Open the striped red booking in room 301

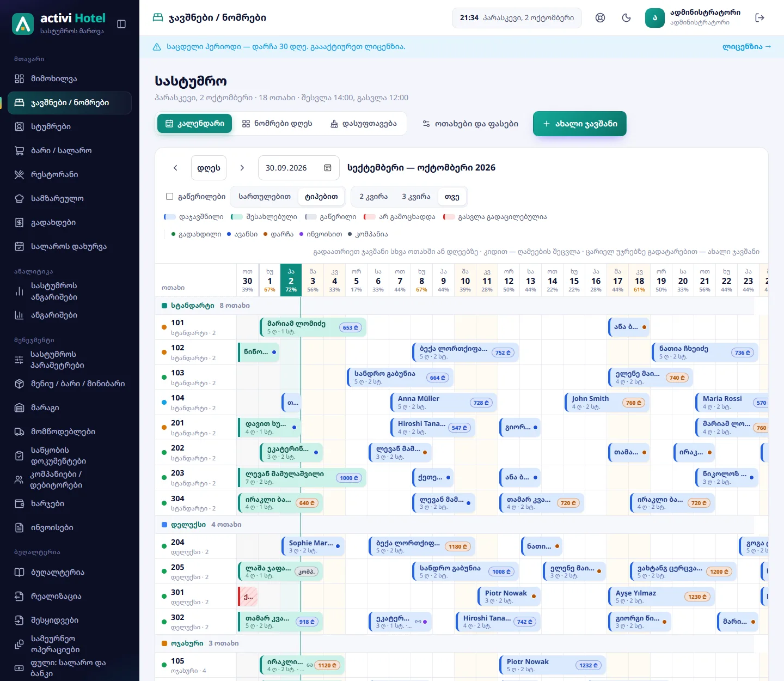[248, 597]
